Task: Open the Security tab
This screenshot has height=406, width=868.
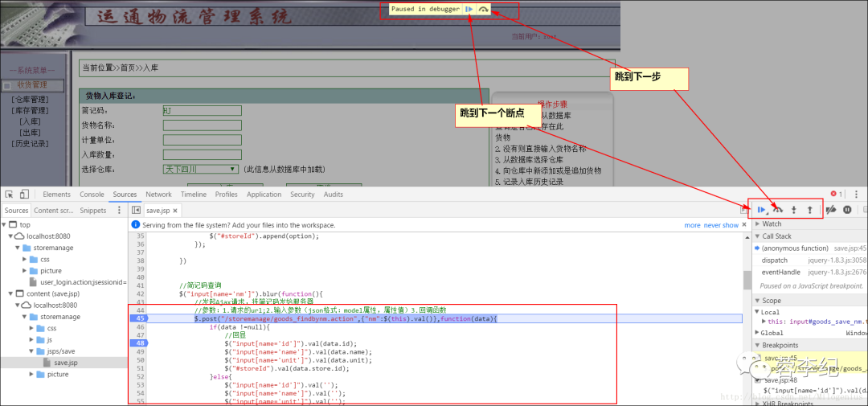Action: [x=302, y=195]
